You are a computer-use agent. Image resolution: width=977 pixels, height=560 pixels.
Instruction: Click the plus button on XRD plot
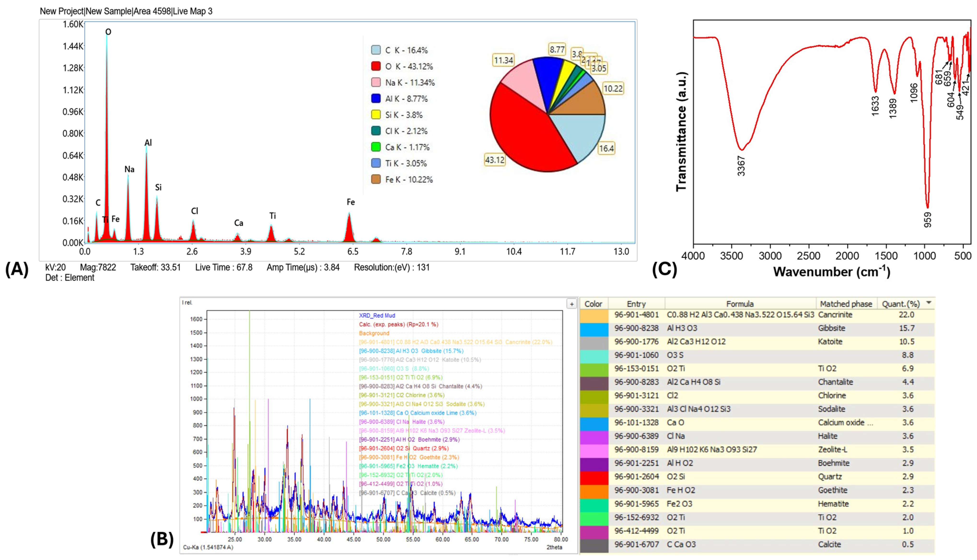(572, 304)
